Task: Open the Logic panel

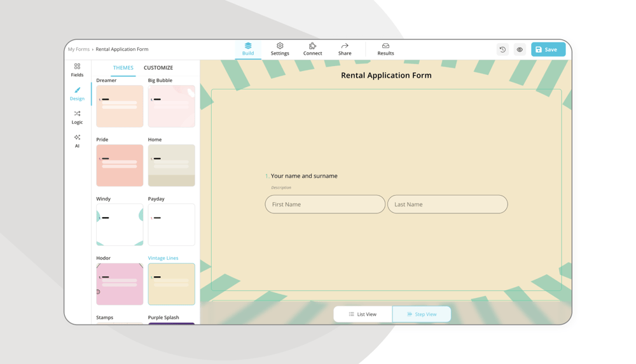Action: pos(77,117)
